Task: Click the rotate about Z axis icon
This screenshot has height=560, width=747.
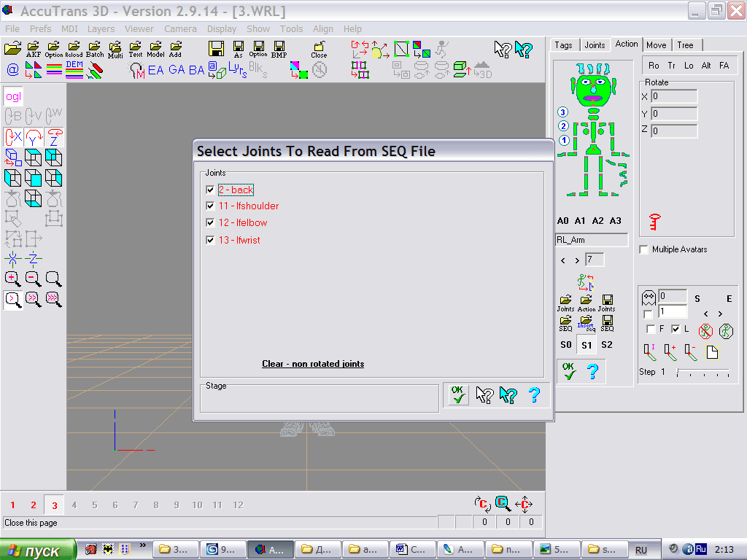Action: [54, 137]
